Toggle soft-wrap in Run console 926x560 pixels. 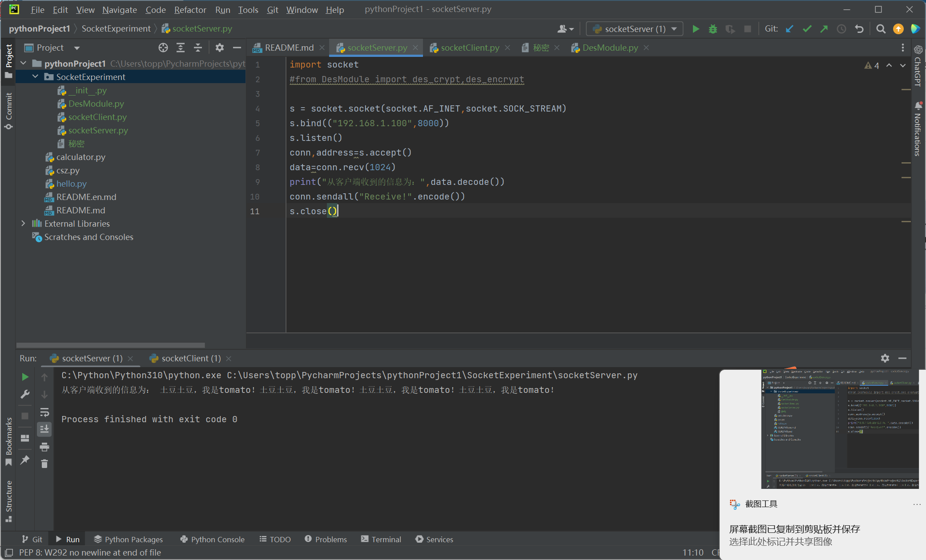44,412
